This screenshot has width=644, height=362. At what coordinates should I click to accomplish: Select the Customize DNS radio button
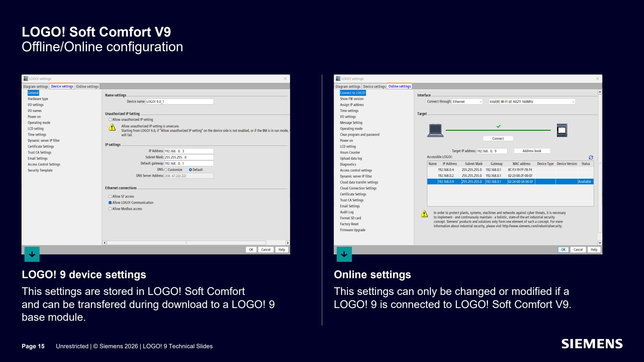click(166, 170)
